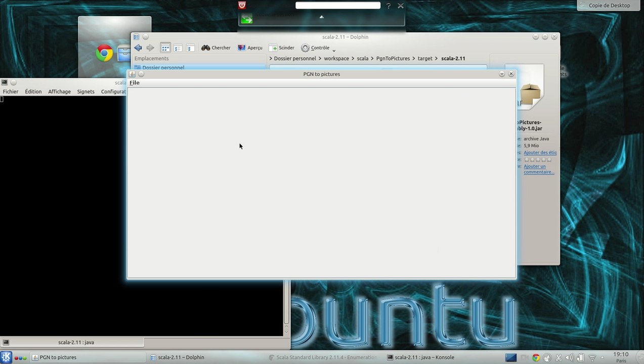Click the Java icon in PGN to pictures title bar

click(132, 74)
